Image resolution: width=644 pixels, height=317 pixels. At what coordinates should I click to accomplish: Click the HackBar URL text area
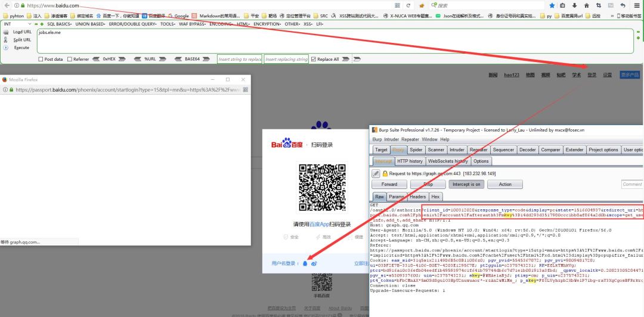[x=335, y=41]
